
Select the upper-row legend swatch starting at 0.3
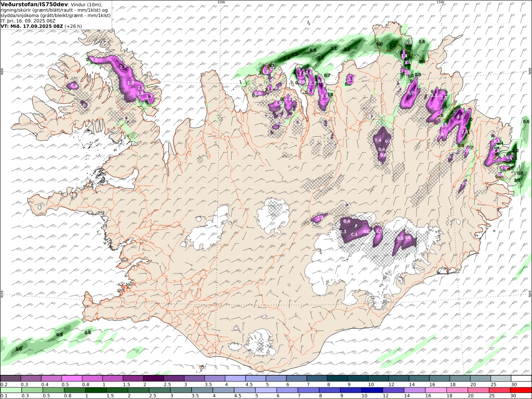31,378
